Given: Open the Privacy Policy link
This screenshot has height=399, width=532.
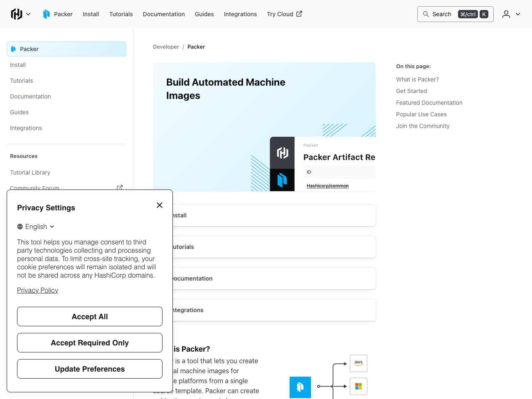Looking at the screenshot, I should (37, 290).
